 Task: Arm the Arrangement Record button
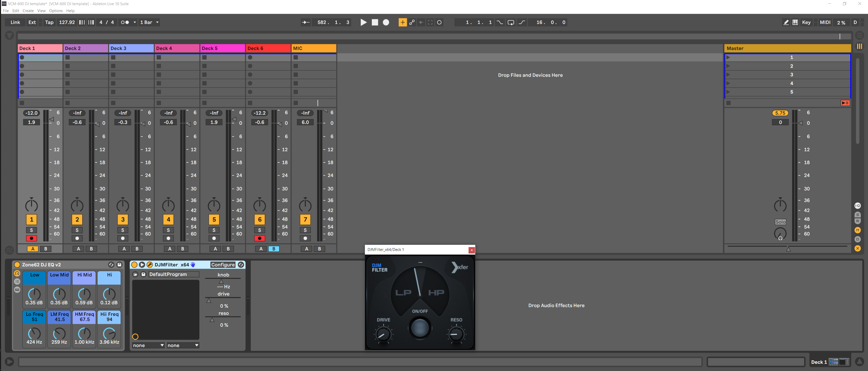(x=386, y=22)
